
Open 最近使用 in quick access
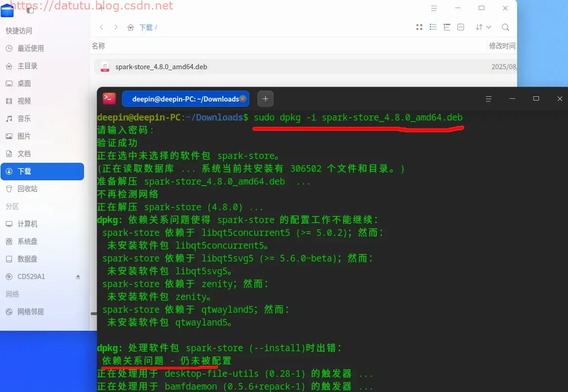[x=42, y=48]
